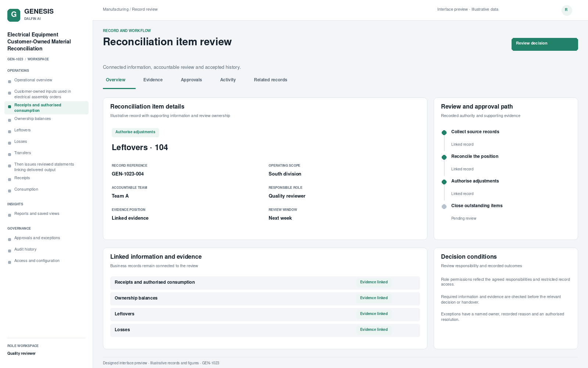
Task: Click the Authorise adjustments status badge
Action: [x=135, y=132]
